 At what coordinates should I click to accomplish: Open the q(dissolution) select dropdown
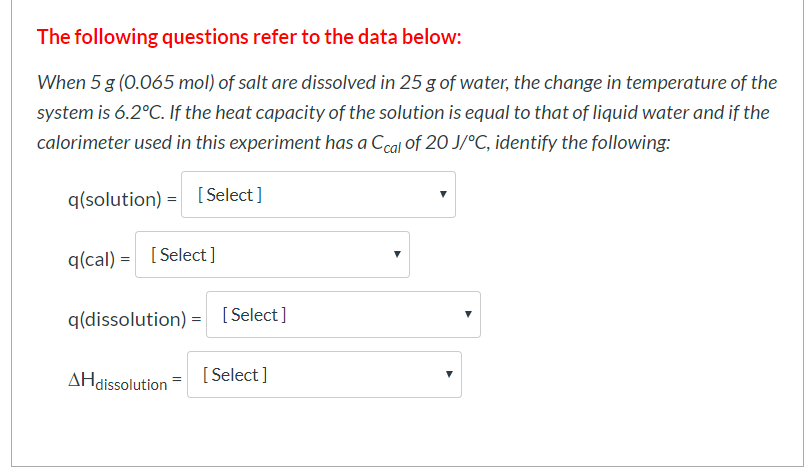pos(343,315)
